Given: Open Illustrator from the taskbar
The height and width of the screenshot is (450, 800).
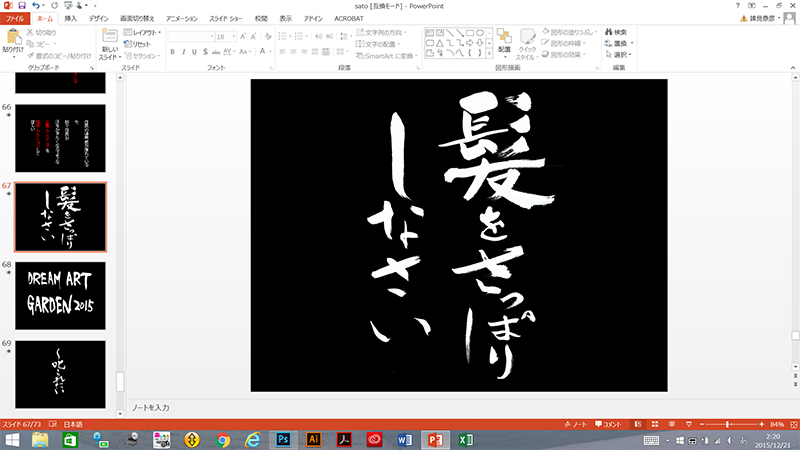Looking at the screenshot, I should pyautogui.click(x=313, y=439).
